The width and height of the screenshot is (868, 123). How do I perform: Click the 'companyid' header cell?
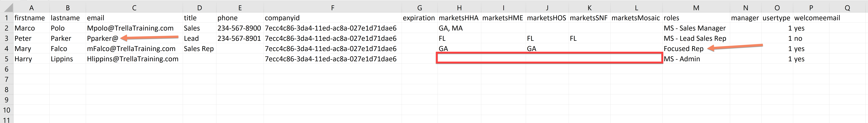click(333, 18)
